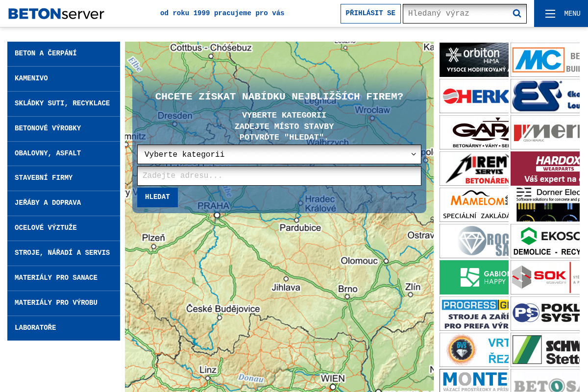This screenshot has height=392, width=588.
Task: Open 'Skládky suti, recyklace' category
Action: pyautogui.click(x=64, y=104)
